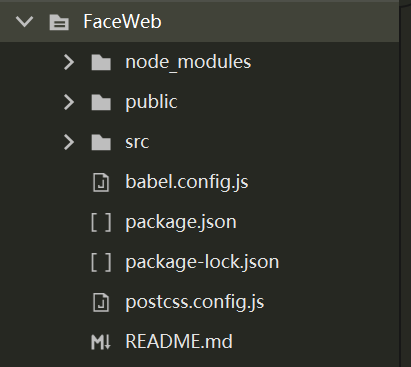Select the FaceWeb project name
The width and height of the screenshot is (411, 367).
point(122,22)
